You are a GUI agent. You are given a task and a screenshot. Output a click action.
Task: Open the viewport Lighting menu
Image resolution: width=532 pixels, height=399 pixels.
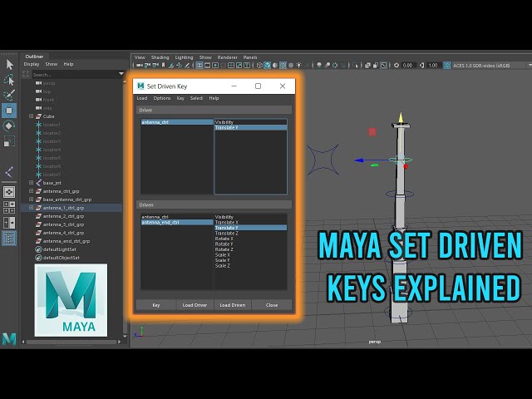(184, 57)
